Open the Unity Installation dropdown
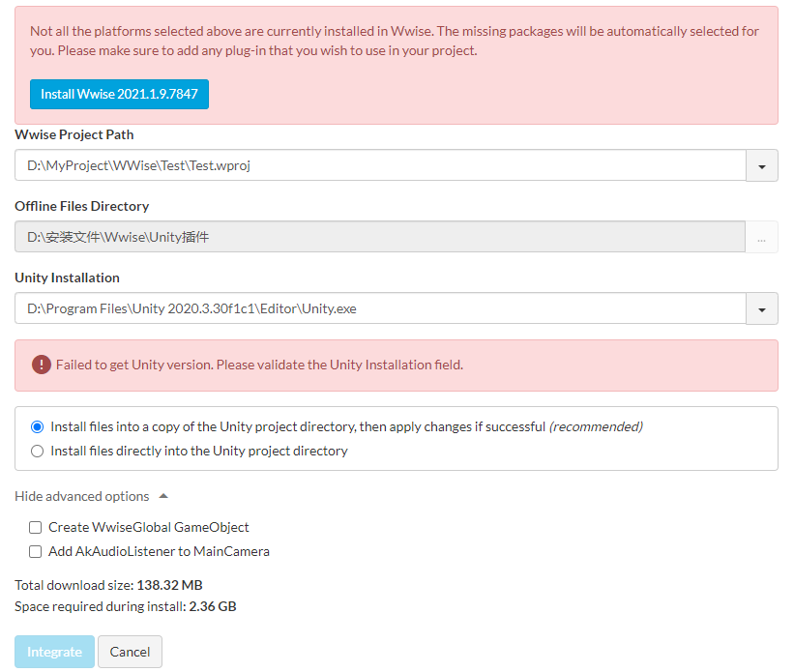Viewport: 794px width, 672px height. click(762, 308)
